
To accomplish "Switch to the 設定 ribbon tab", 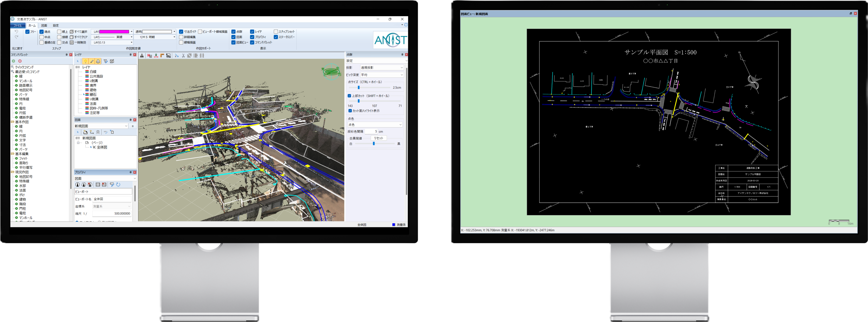I will point(56,26).
